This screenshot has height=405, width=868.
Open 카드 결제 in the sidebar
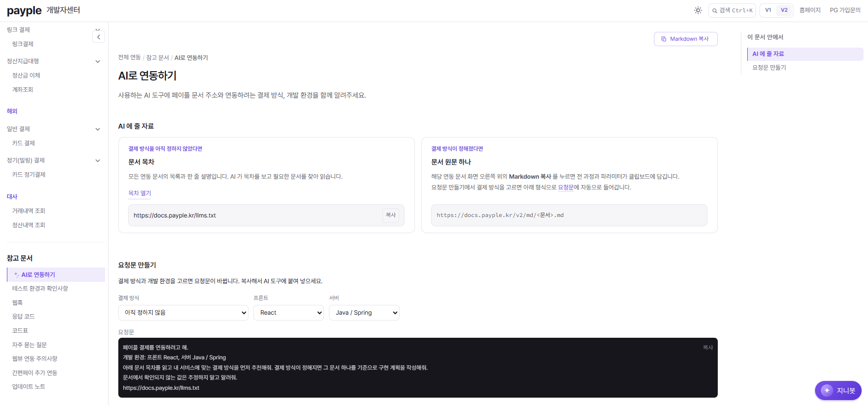point(24,143)
